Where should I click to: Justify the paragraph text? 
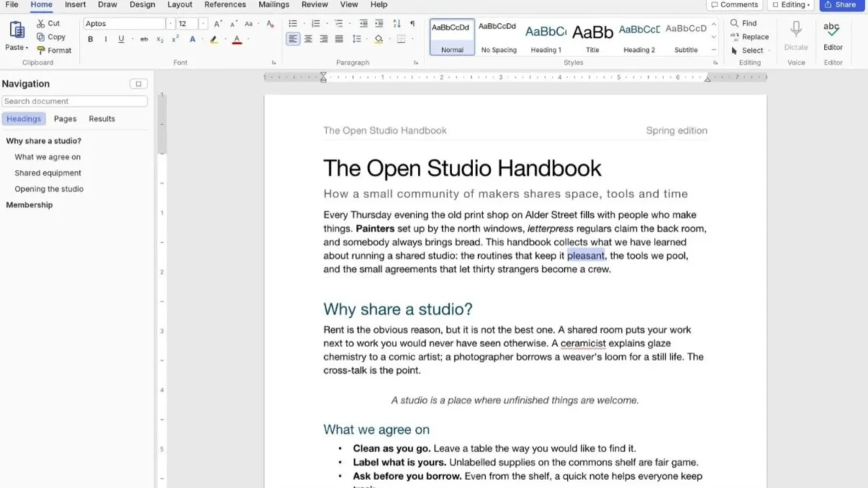click(x=339, y=39)
